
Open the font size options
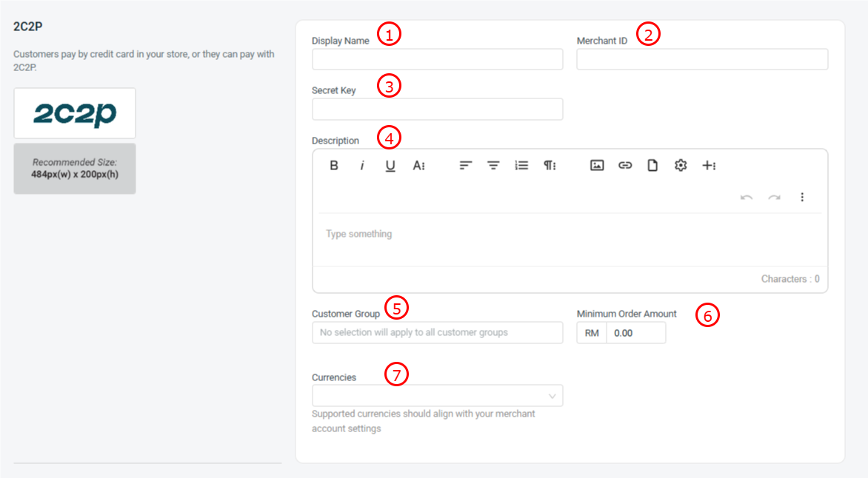point(418,166)
